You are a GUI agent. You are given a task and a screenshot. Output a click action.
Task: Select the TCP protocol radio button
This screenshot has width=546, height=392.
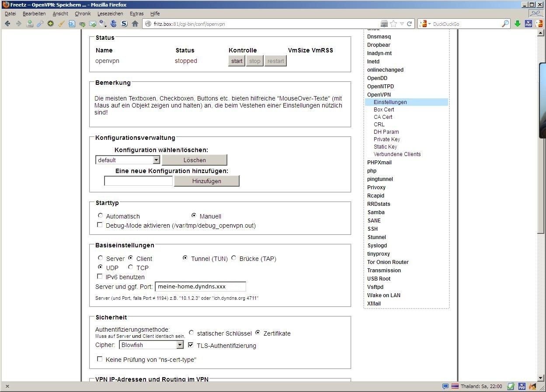[130, 267]
